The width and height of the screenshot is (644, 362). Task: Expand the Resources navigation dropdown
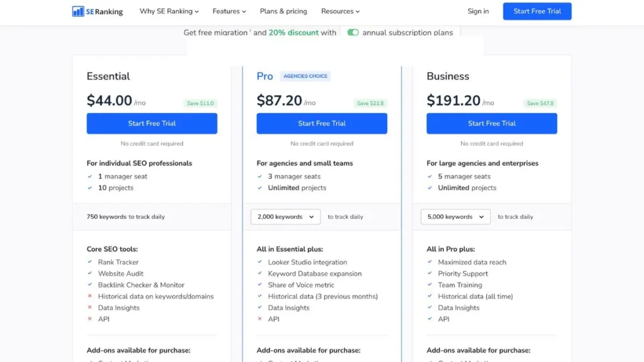[340, 11]
